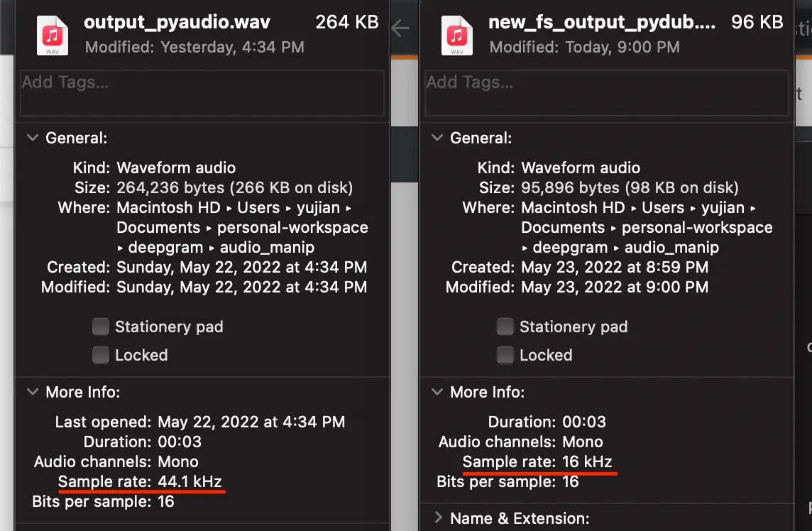812x531 pixels.
Task: Collapse More Info for output_pyaudio.wav
Action: [33, 392]
